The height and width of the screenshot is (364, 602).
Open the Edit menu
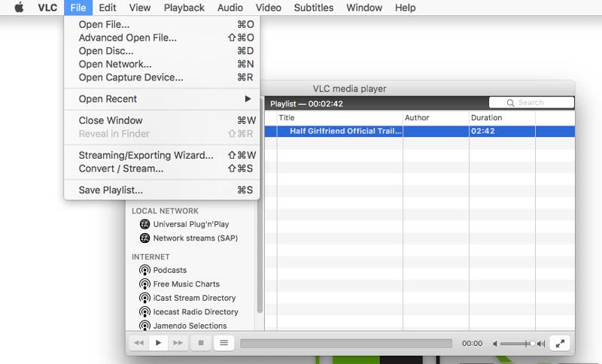point(107,8)
